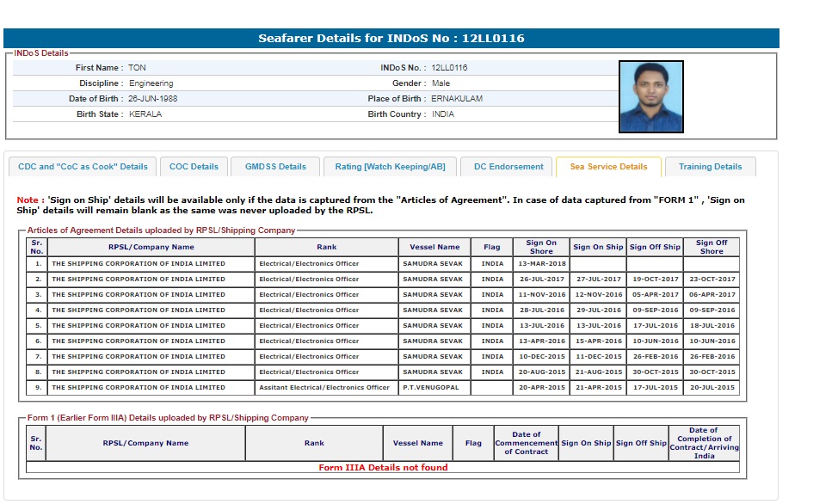Click the Assitant Electrical/Electronics Officer rank cell
The height and width of the screenshot is (504, 838).
click(324, 388)
